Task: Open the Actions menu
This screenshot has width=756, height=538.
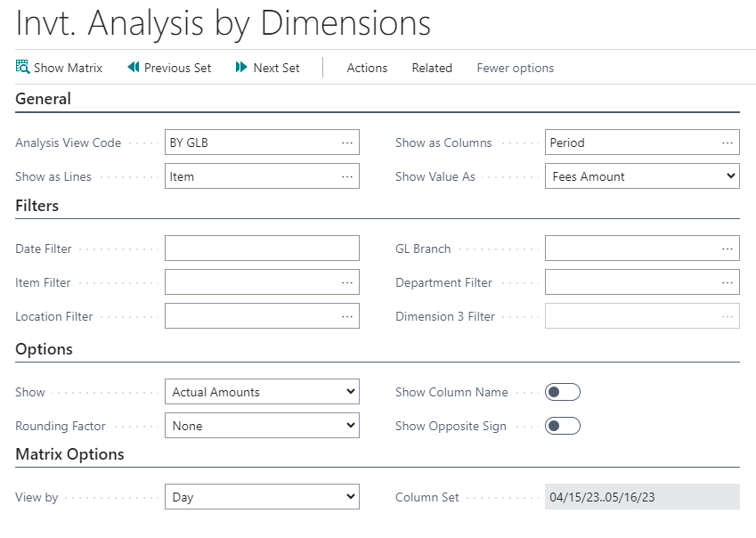Action: coord(367,68)
